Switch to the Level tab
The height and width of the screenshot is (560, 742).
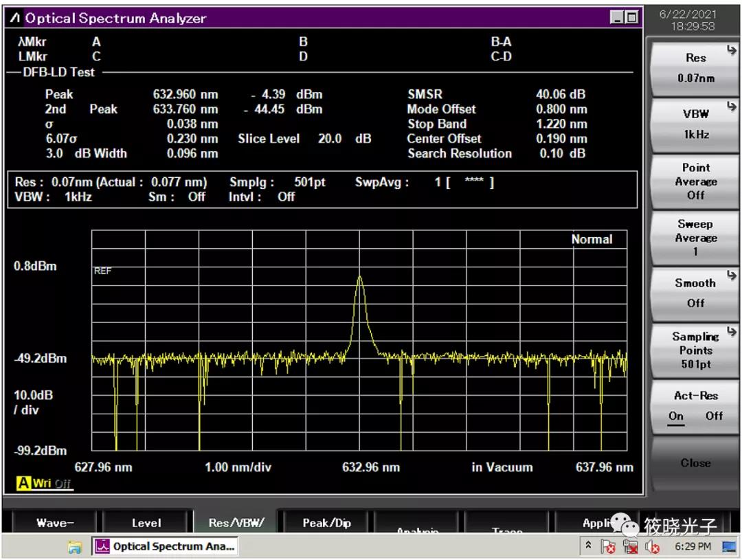146,523
